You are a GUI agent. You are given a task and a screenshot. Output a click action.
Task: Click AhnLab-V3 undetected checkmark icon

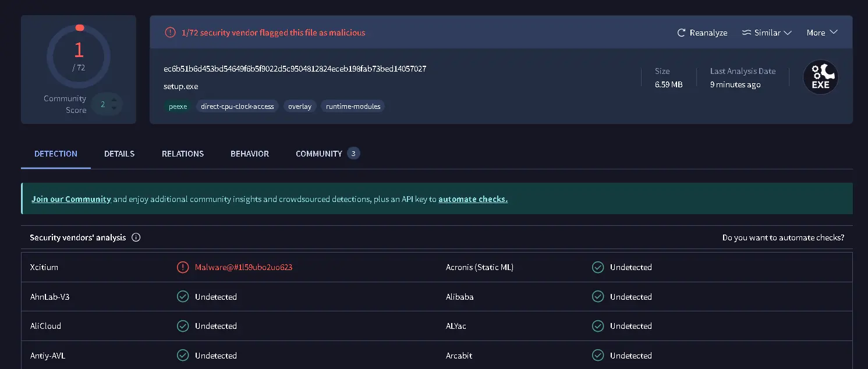[183, 297]
